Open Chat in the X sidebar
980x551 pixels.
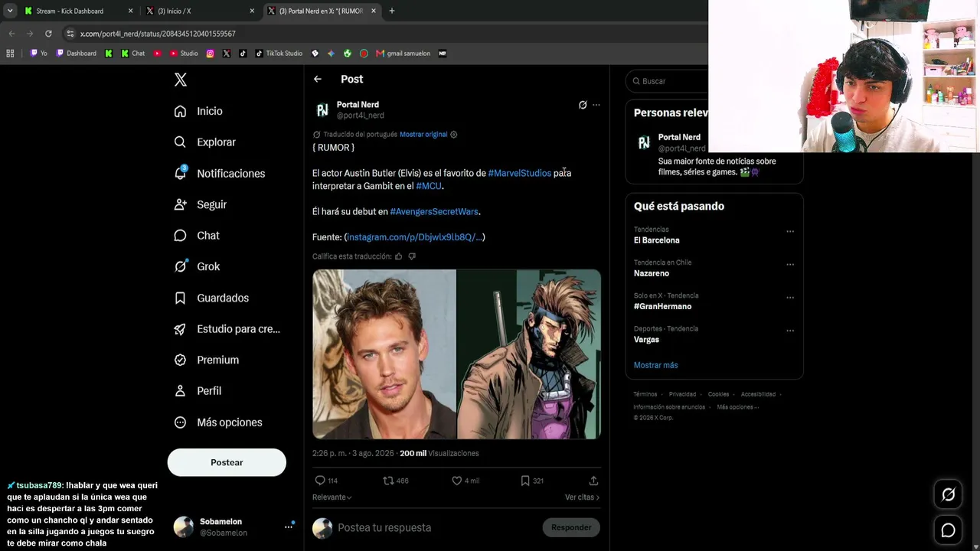pyautogui.click(x=197, y=236)
